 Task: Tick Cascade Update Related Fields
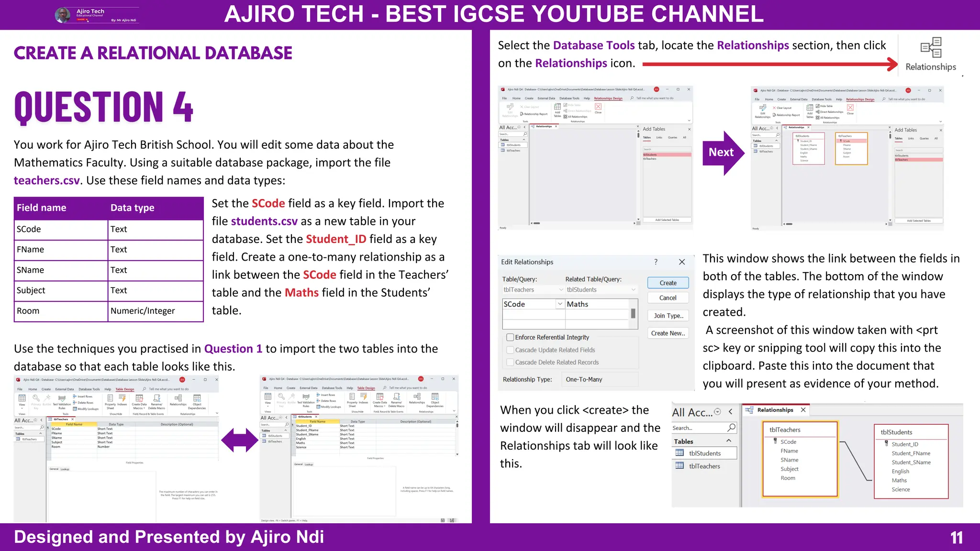click(510, 350)
